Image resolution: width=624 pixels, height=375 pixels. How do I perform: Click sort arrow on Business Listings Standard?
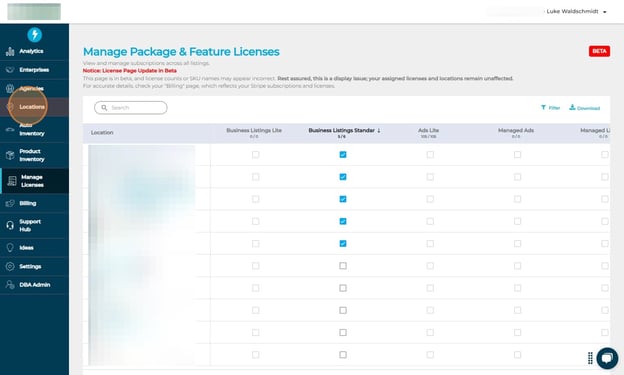379,131
